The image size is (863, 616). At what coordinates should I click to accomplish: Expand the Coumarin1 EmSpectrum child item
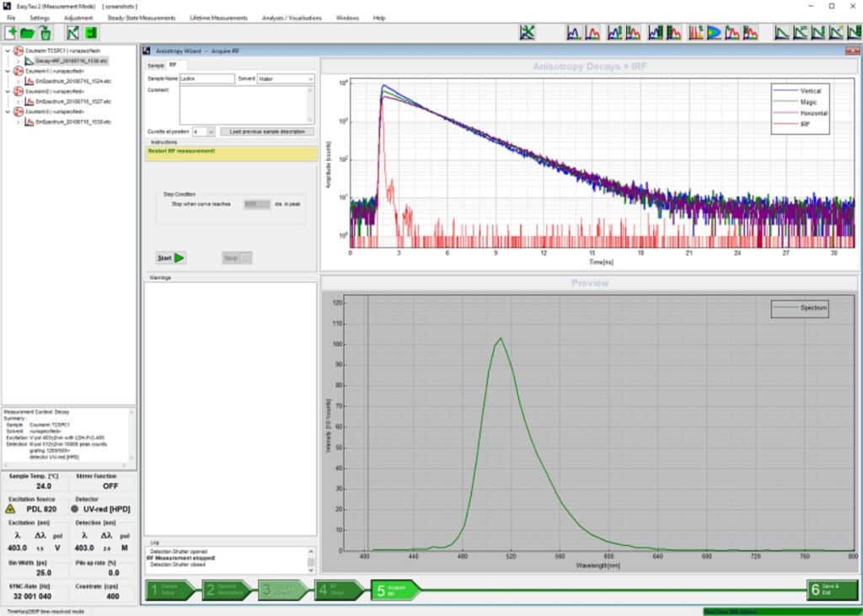click(19, 81)
